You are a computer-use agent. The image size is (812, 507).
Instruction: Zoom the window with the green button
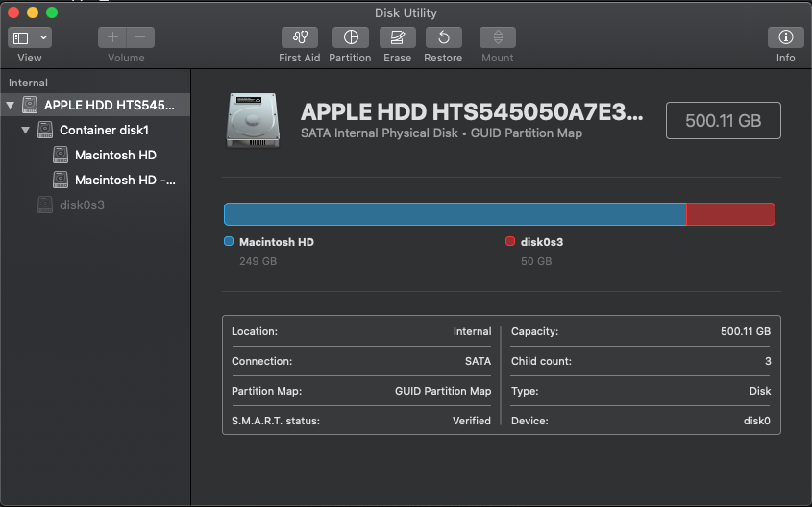tap(52, 12)
